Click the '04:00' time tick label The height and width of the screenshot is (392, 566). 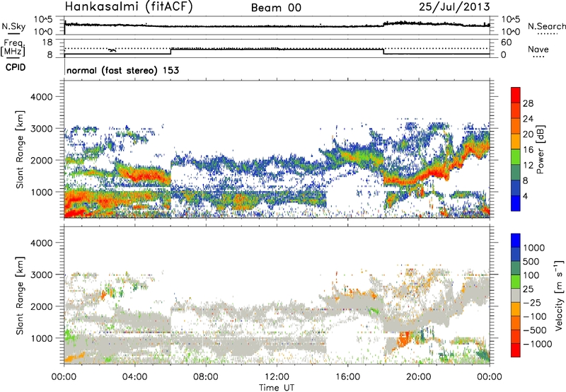pyautogui.click(x=134, y=377)
